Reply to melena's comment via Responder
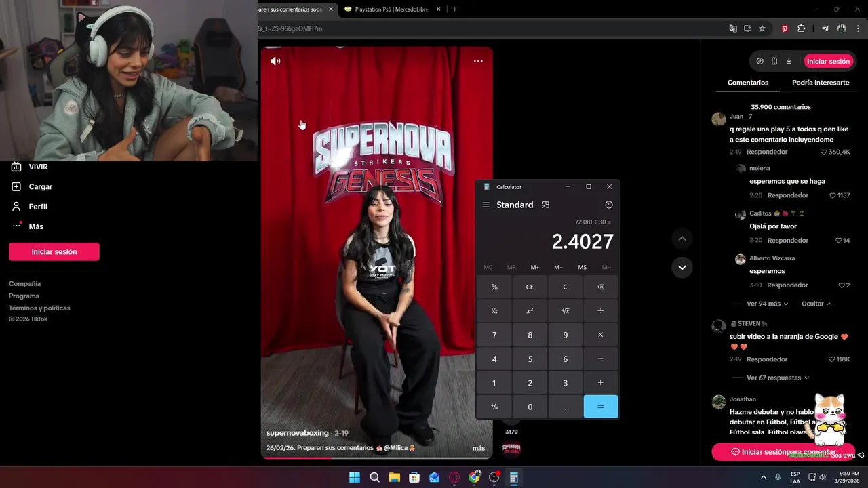The width and height of the screenshot is (868, 488). pyautogui.click(x=788, y=195)
